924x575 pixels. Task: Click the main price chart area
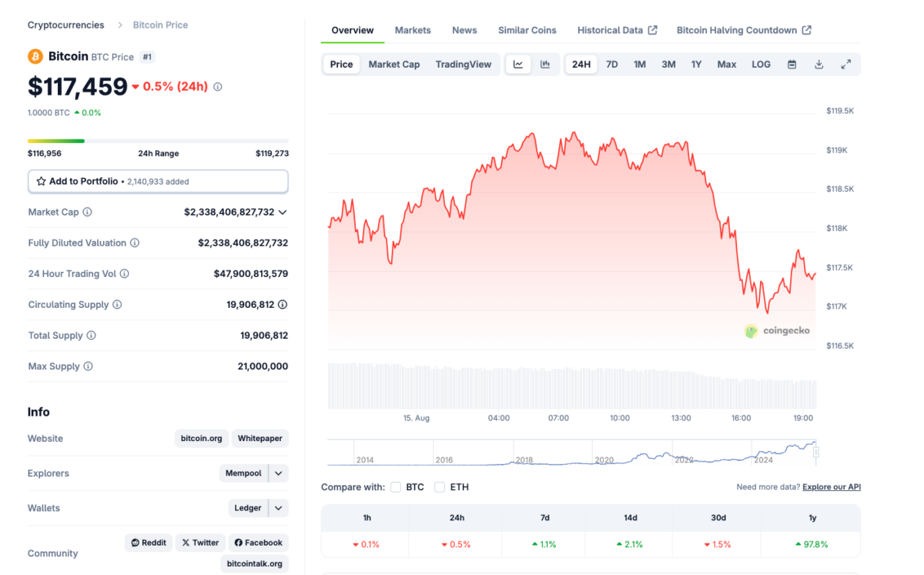571,231
